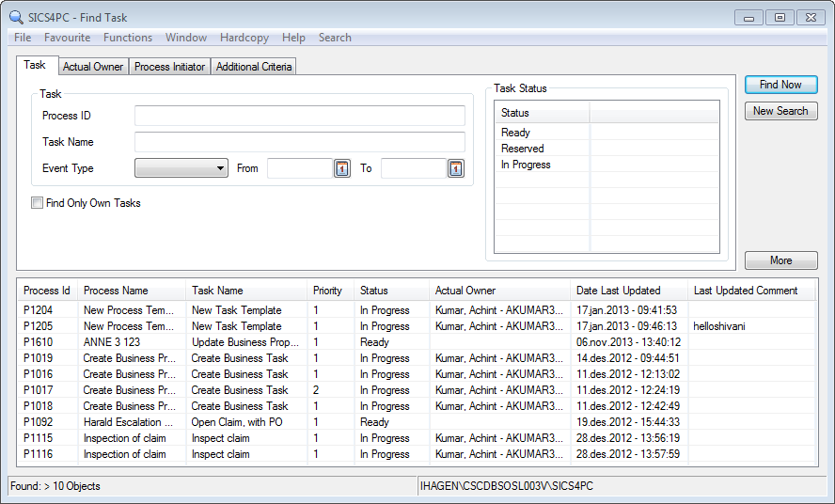This screenshot has height=504, width=835.
Task: Click the More button
Action: point(780,260)
